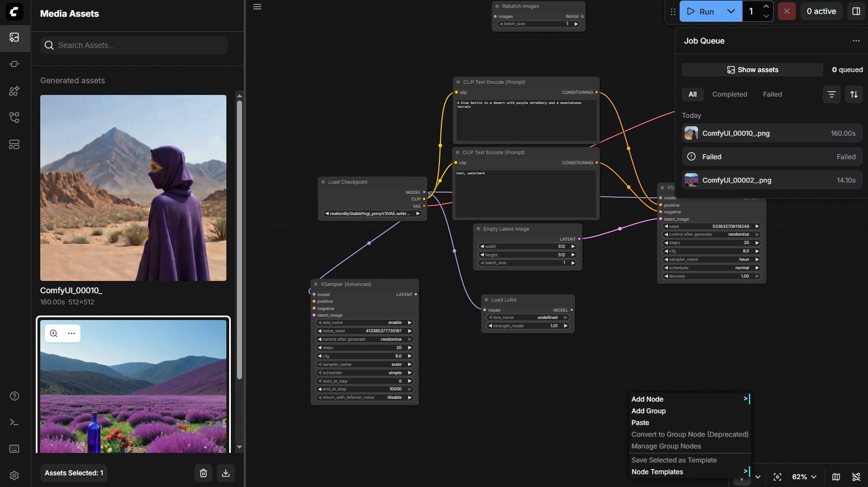Screen dimensions: 868x487
Task: Open the checkpoint name combo in Load Checkpoint
Action: pyautogui.click(x=372, y=213)
